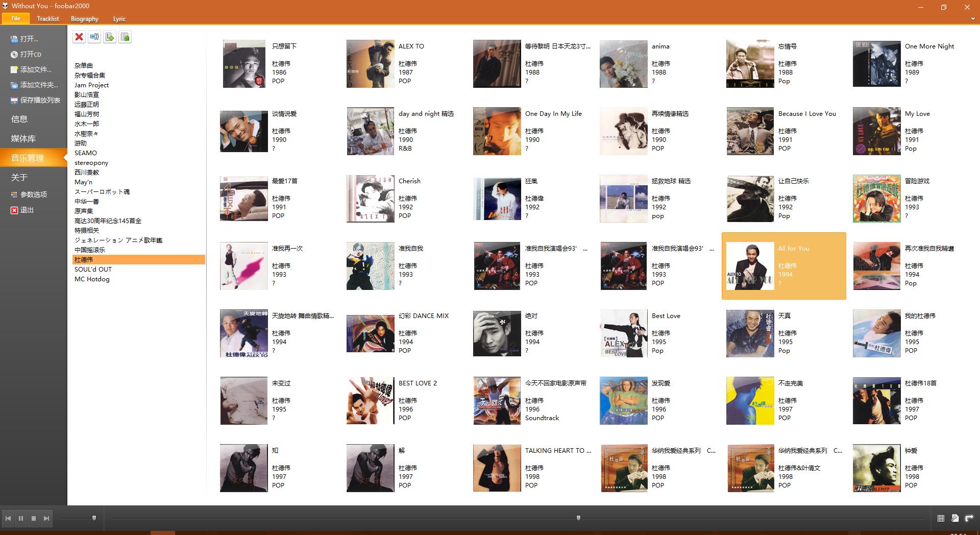The width and height of the screenshot is (980, 535).
Task: Open the 媒体库 media library section
Action: coord(23,138)
